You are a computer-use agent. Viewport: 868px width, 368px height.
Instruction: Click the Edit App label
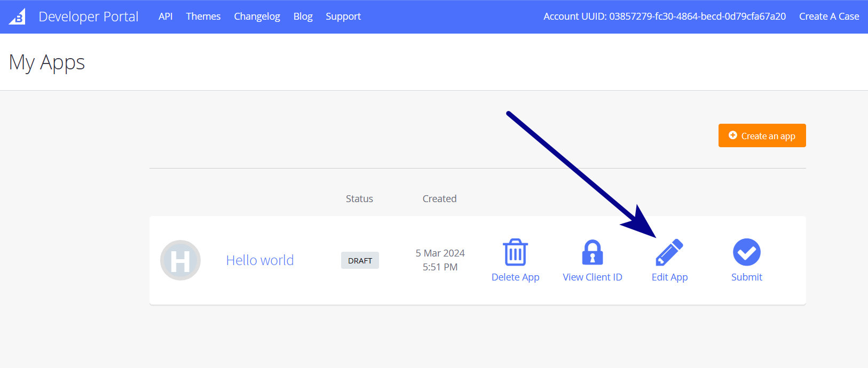click(x=670, y=277)
